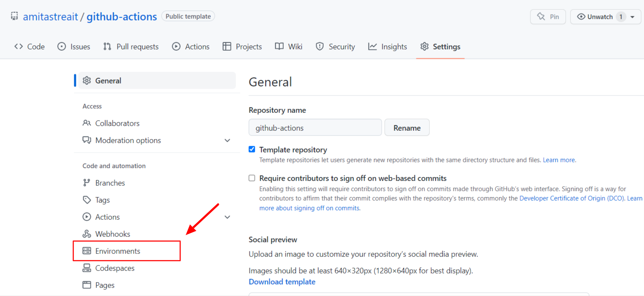Open the Projects tab
The width and height of the screenshot is (644, 296).
tap(242, 46)
